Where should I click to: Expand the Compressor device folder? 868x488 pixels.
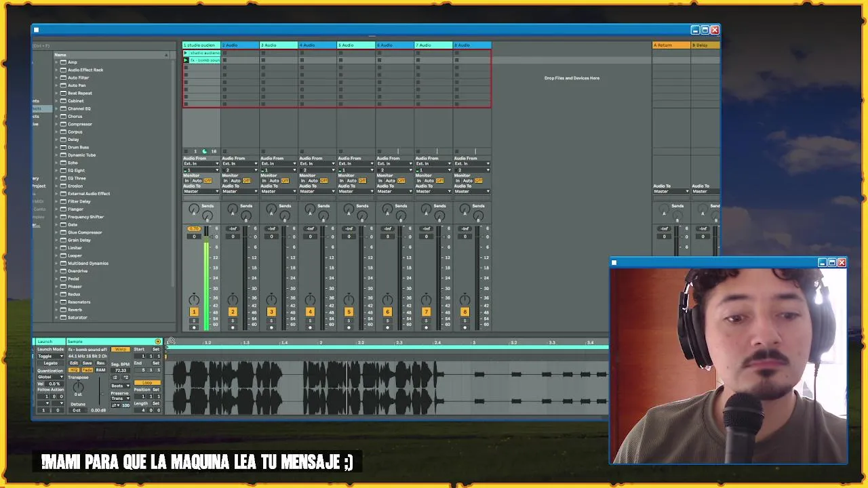click(x=56, y=124)
